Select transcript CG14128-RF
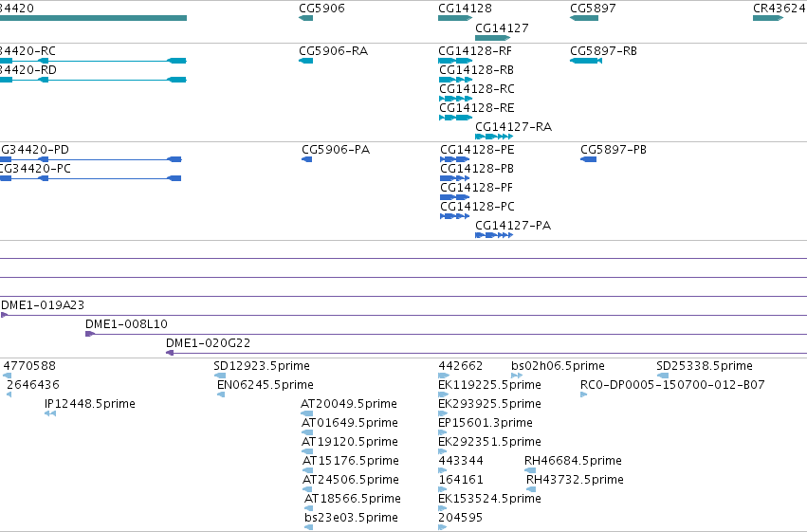807x532 pixels. pyautogui.click(x=455, y=61)
